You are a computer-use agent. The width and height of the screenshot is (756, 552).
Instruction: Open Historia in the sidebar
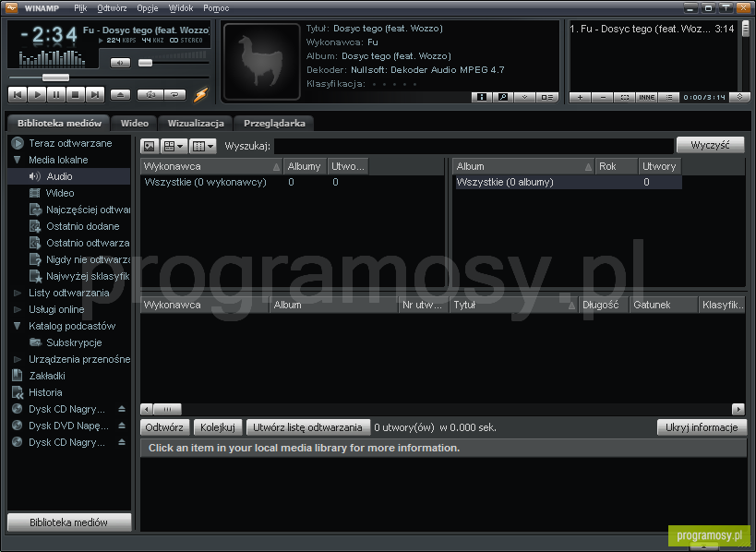(45, 392)
